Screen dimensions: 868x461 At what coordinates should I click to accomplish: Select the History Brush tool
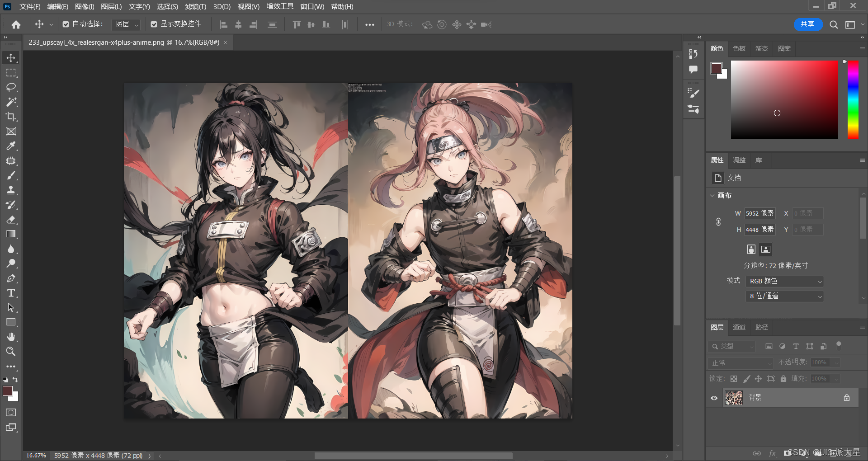[11, 205]
